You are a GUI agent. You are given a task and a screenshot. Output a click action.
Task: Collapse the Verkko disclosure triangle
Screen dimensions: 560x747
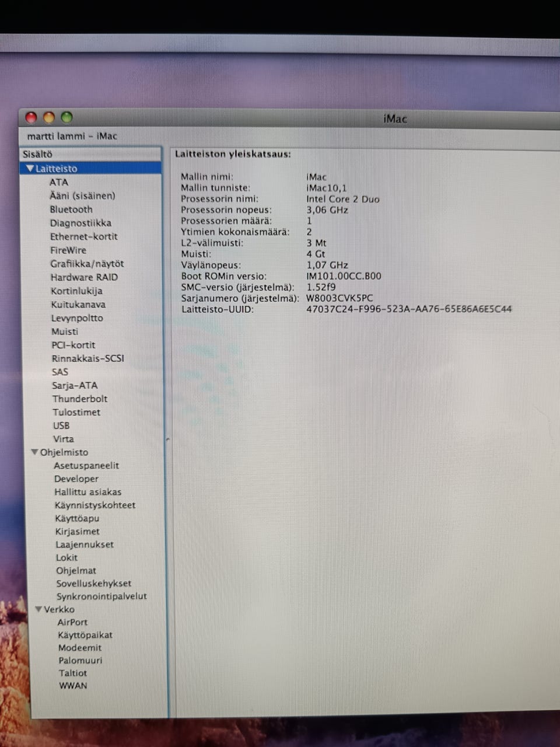38,609
